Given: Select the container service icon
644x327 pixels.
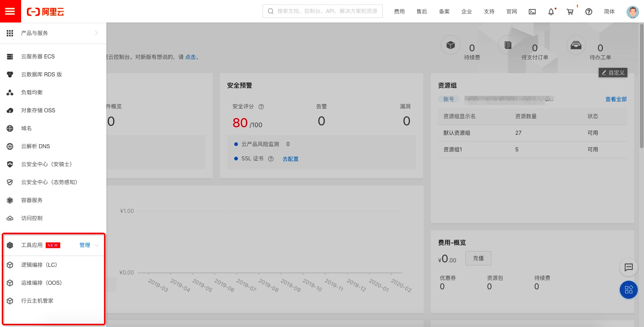Looking at the screenshot, I should coord(10,200).
